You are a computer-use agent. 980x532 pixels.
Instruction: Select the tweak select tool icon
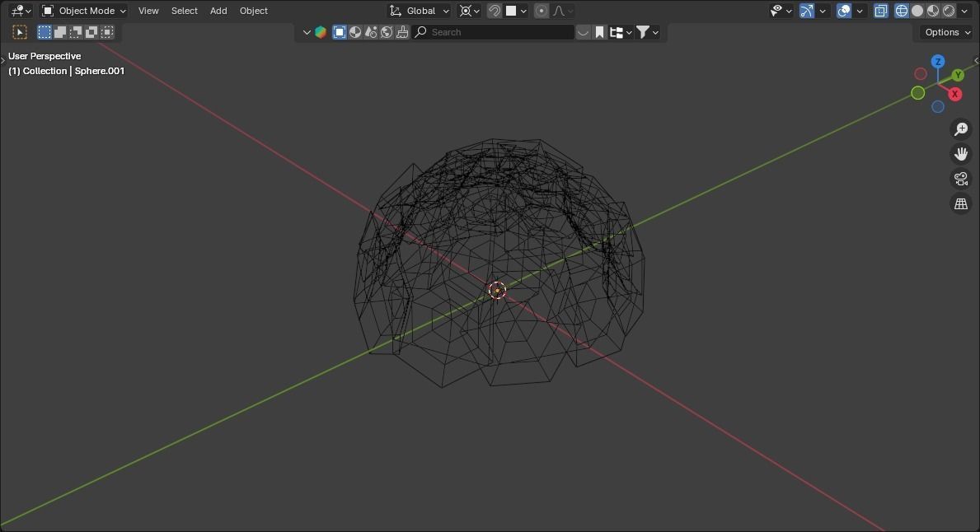click(x=20, y=32)
